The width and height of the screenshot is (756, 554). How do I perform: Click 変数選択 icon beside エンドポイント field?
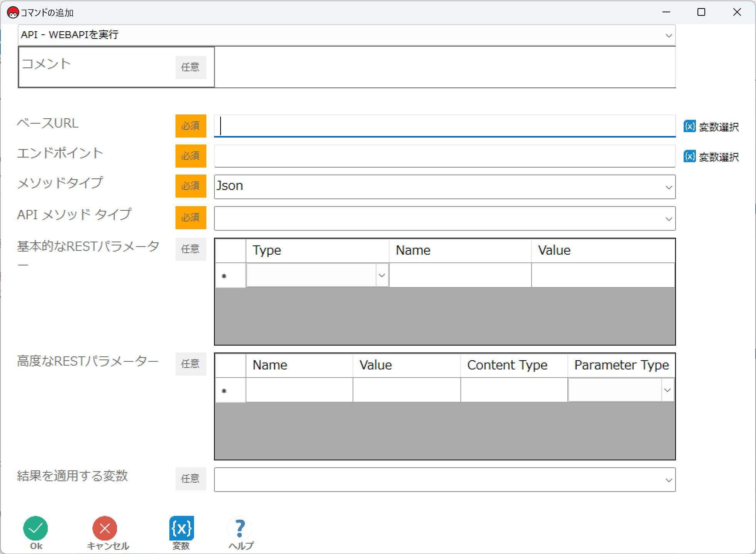point(689,156)
